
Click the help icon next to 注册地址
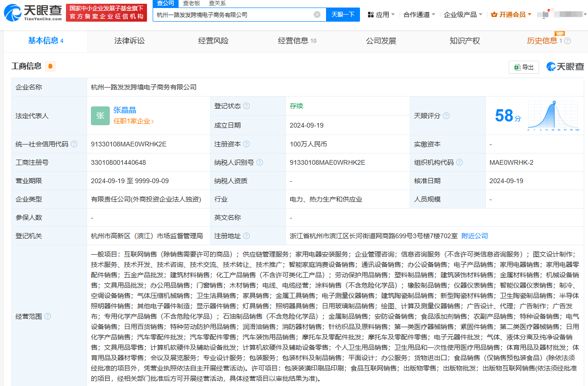click(x=246, y=236)
